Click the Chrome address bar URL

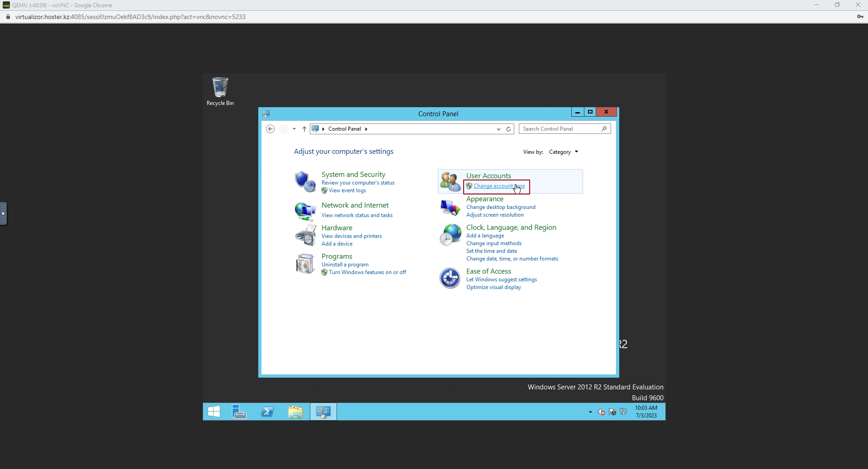(130, 17)
